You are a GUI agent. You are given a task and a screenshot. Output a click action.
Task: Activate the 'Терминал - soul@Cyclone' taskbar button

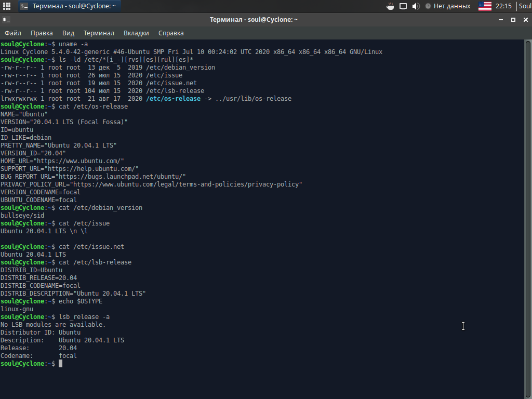point(70,6)
